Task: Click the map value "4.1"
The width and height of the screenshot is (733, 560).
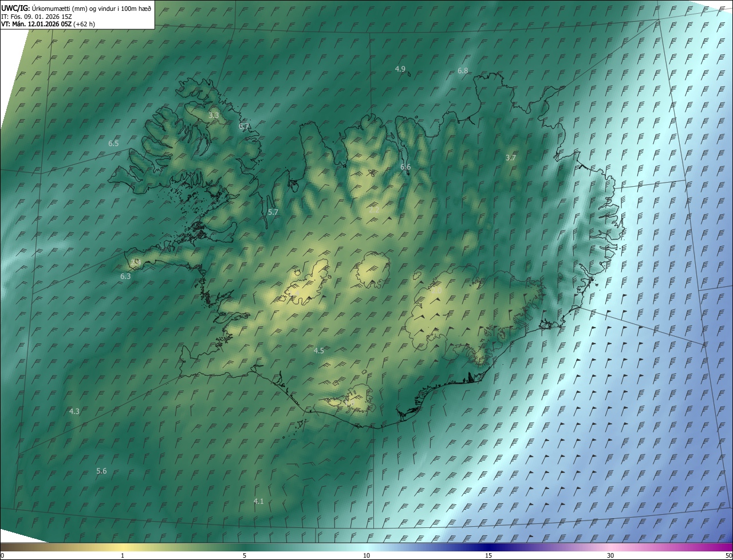Action: 259,501
